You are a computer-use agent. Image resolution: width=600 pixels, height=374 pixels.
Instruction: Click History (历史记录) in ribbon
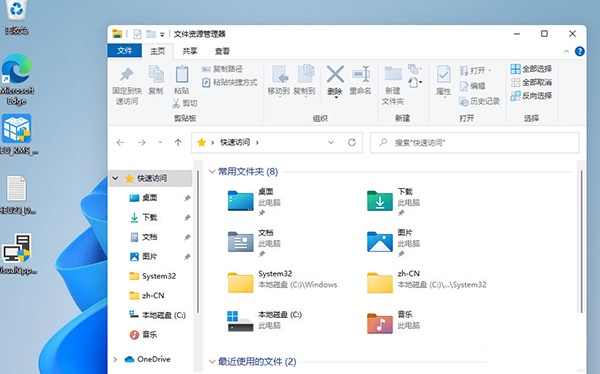pos(479,101)
